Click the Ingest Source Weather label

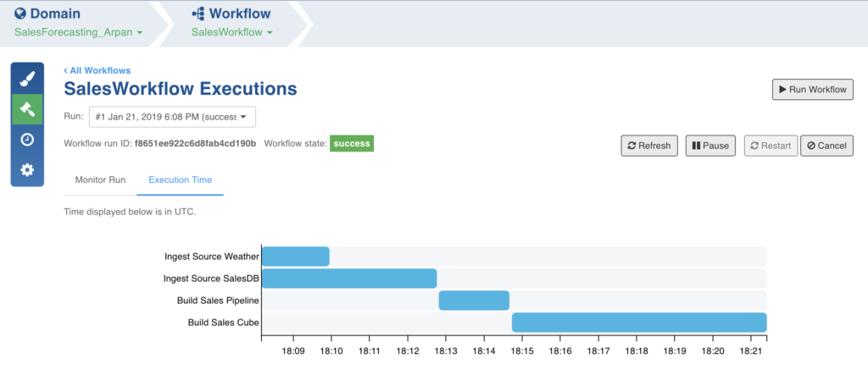tap(211, 257)
